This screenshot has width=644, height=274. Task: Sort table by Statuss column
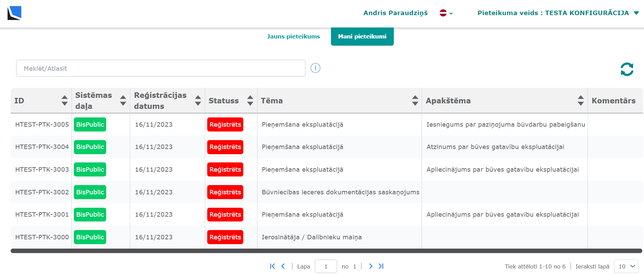tap(250, 101)
